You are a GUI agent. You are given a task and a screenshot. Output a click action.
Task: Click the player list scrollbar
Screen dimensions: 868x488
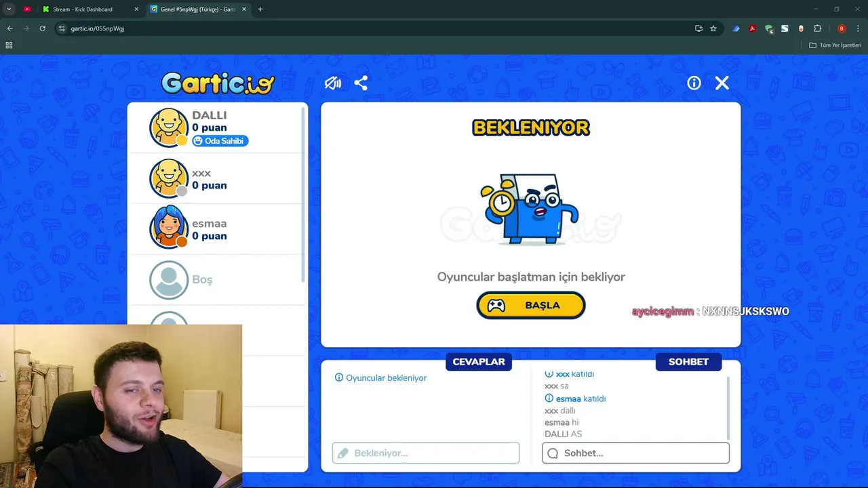point(304,195)
